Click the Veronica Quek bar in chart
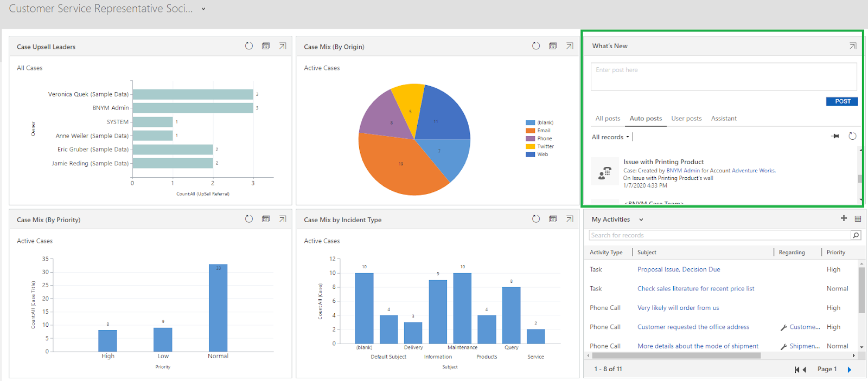The image size is (868, 381). pos(193,94)
